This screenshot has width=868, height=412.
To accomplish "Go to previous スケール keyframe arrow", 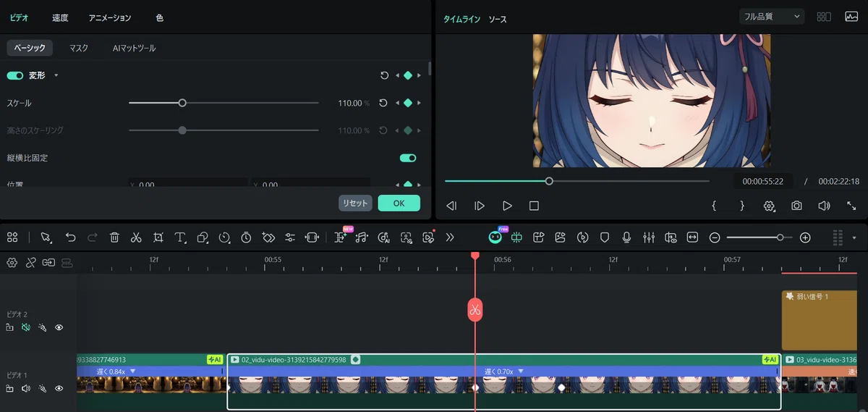I will [397, 103].
